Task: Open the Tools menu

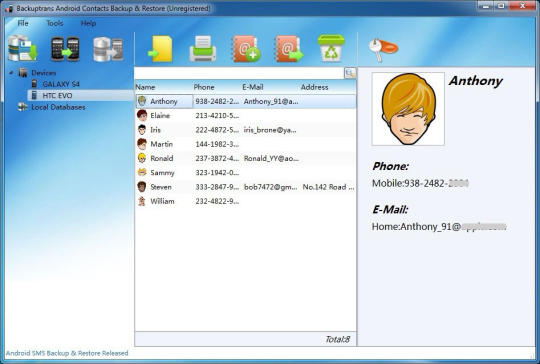Action: click(x=55, y=23)
